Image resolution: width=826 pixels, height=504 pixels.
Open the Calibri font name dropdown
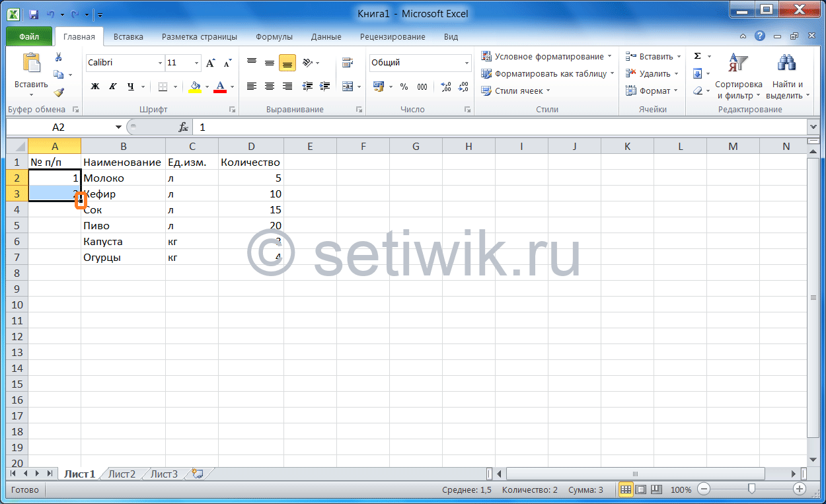pyautogui.click(x=160, y=63)
